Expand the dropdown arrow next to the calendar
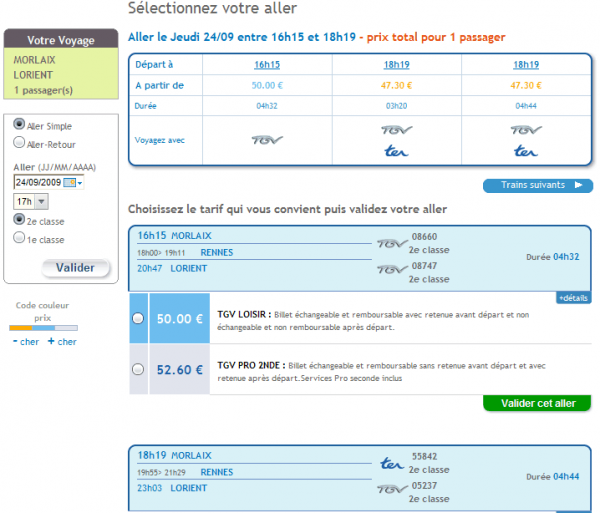 point(80,183)
